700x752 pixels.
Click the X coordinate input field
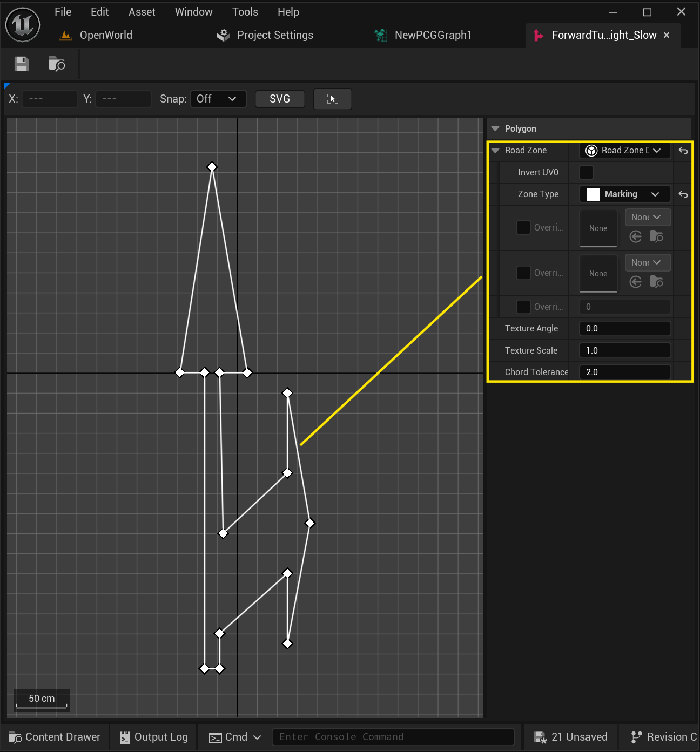[50, 99]
